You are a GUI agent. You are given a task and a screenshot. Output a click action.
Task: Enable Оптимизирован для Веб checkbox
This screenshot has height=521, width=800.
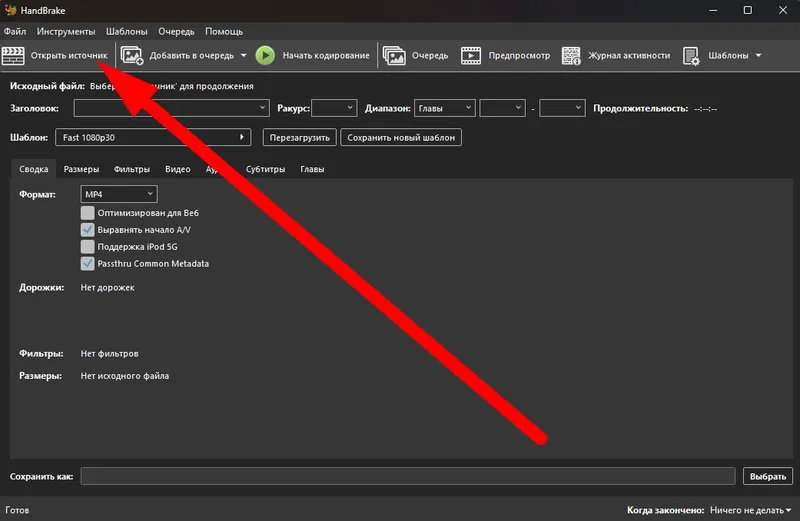87,213
